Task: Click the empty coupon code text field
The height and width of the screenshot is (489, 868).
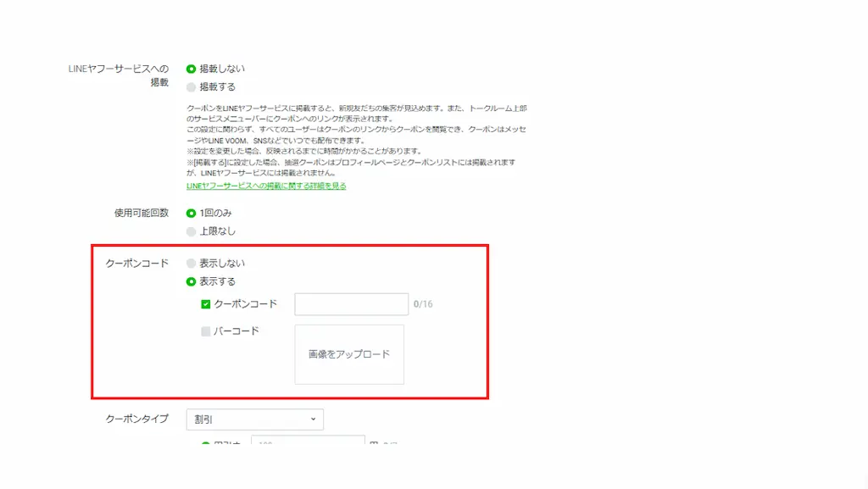Action: click(351, 303)
